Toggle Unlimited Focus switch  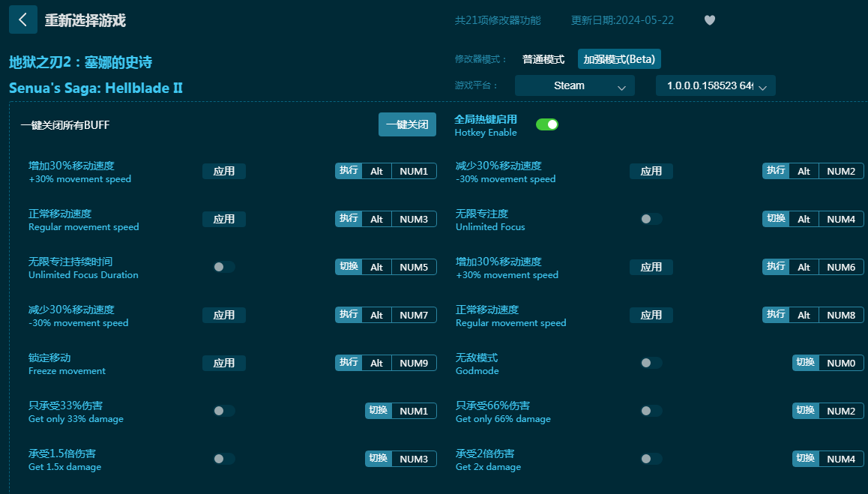[x=651, y=220]
